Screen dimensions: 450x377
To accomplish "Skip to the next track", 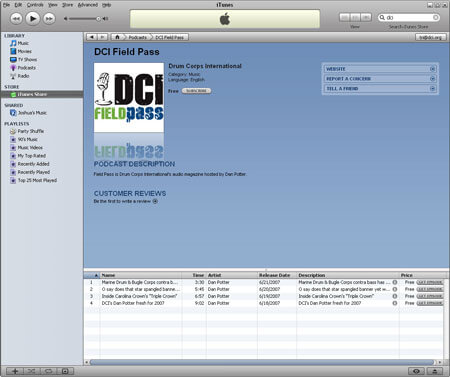I will click(49, 18).
